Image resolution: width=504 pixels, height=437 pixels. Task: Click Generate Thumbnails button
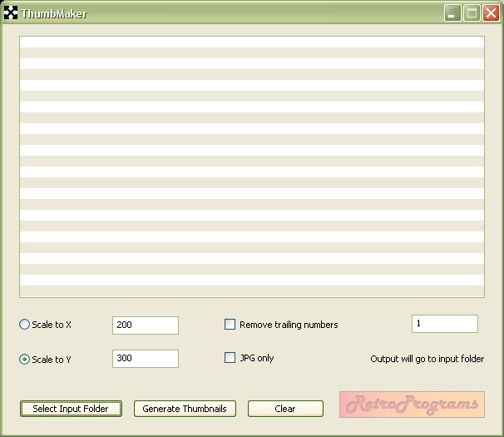tap(185, 409)
